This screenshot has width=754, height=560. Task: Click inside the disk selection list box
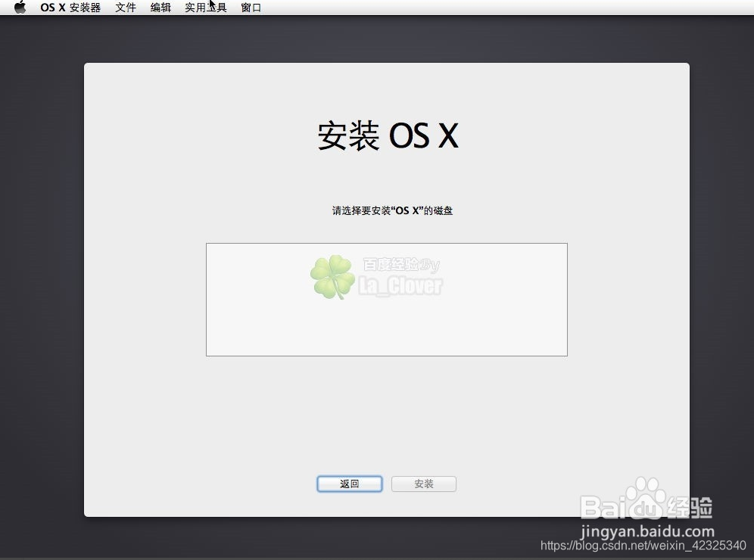pos(387,300)
